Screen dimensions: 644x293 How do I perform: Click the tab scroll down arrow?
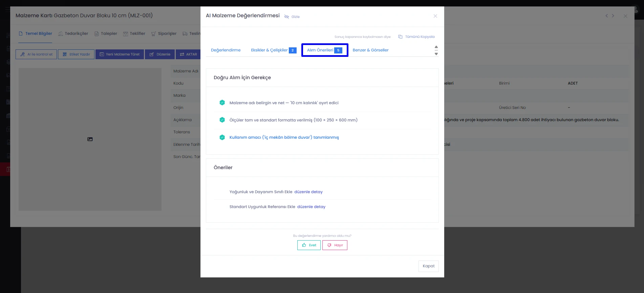436,54
